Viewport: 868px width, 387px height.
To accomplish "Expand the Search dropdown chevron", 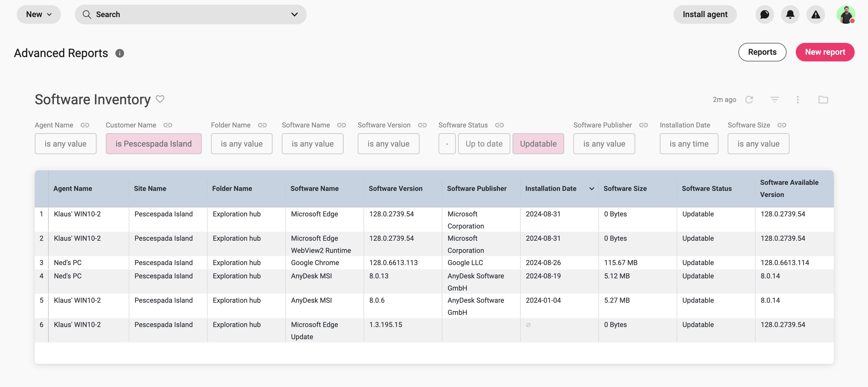I will click(294, 14).
